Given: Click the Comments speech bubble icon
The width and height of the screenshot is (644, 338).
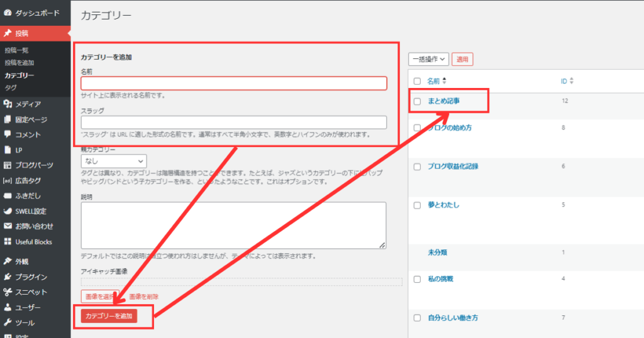Looking at the screenshot, I should [8, 134].
